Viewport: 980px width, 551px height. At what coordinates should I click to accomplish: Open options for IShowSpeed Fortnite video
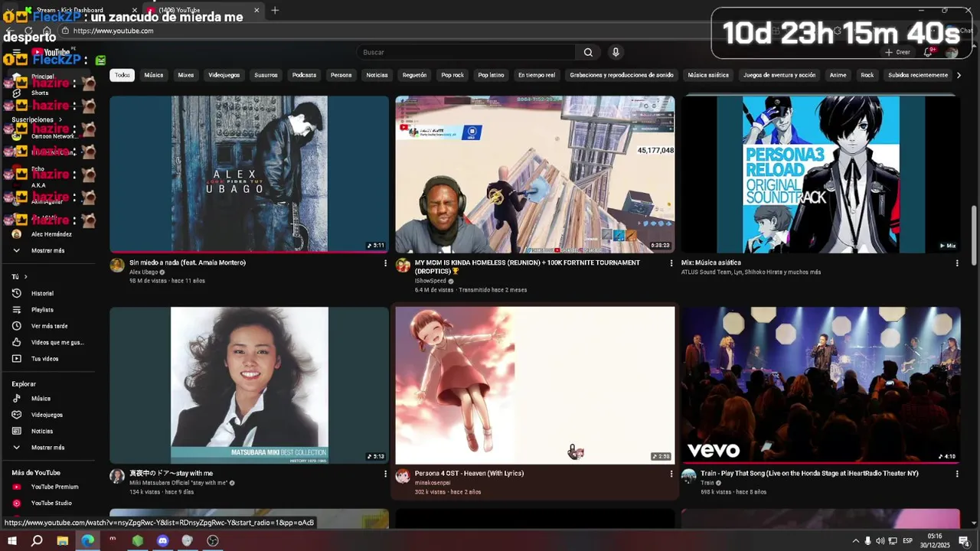671,263
